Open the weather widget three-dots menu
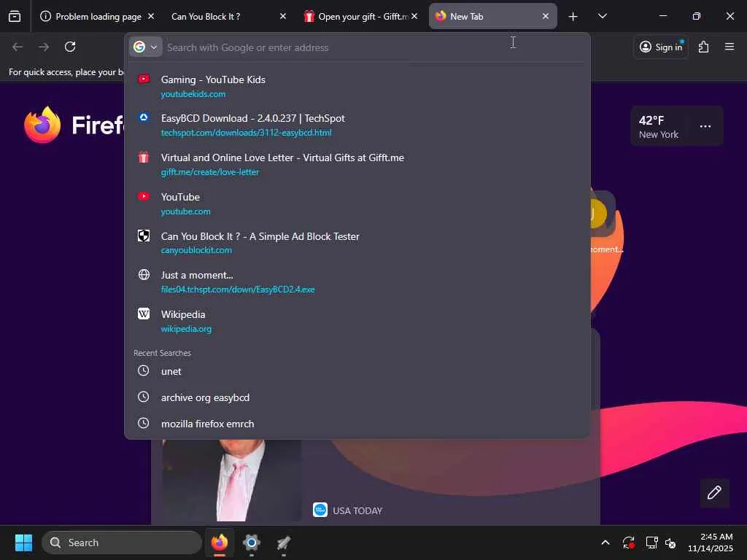 (x=705, y=127)
